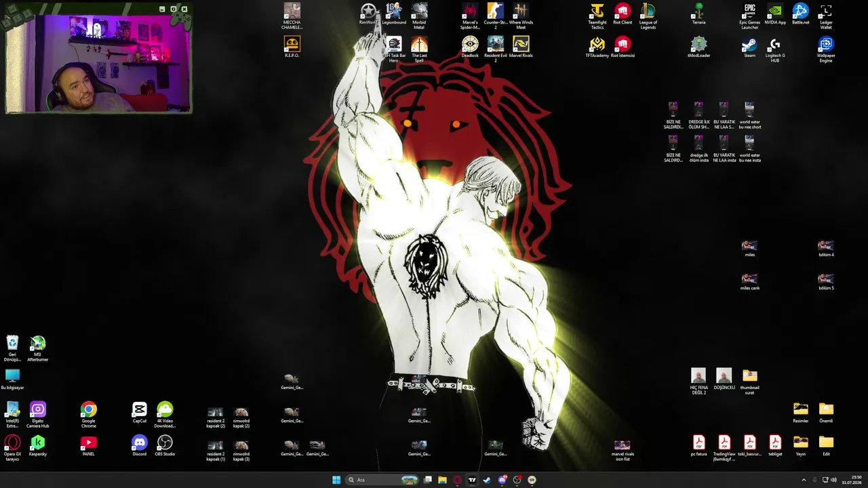Screen dimensions: 868x488
Task: Open the Önemli folder
Action: point(826,412)
